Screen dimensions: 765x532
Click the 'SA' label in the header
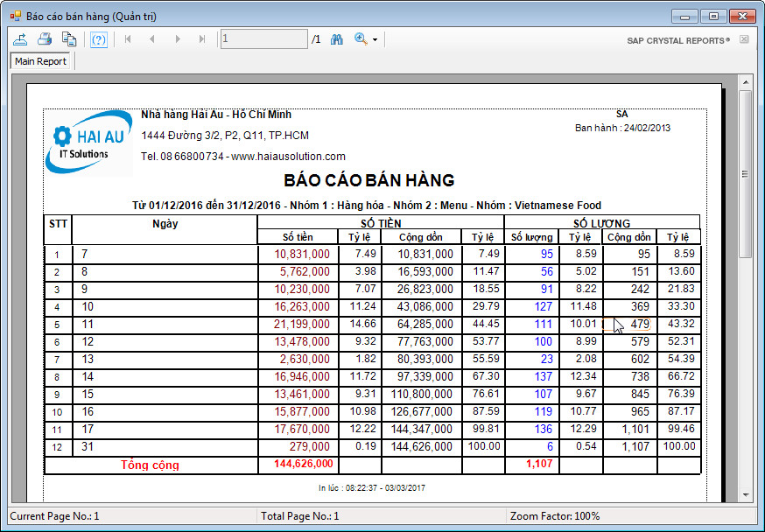tap(622, 114)
